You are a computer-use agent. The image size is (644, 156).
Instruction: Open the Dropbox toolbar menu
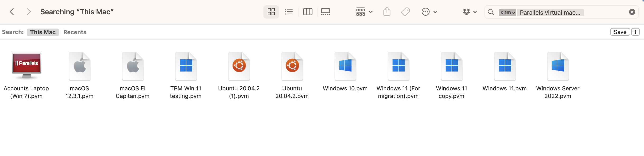point(470,12)
